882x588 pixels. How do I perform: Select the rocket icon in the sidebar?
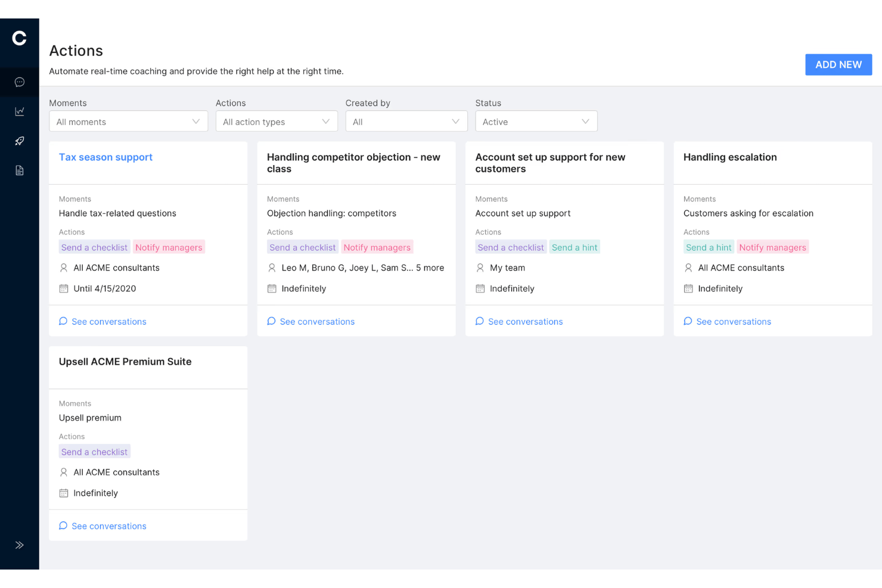tap(19, 141)
